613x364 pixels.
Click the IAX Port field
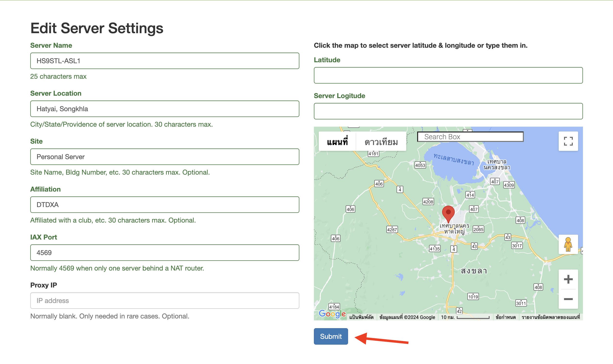(165, 252)
